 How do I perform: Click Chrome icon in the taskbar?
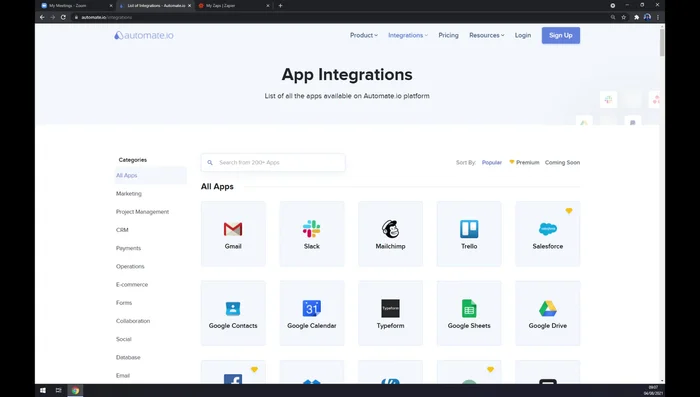[x=75, y=390]
